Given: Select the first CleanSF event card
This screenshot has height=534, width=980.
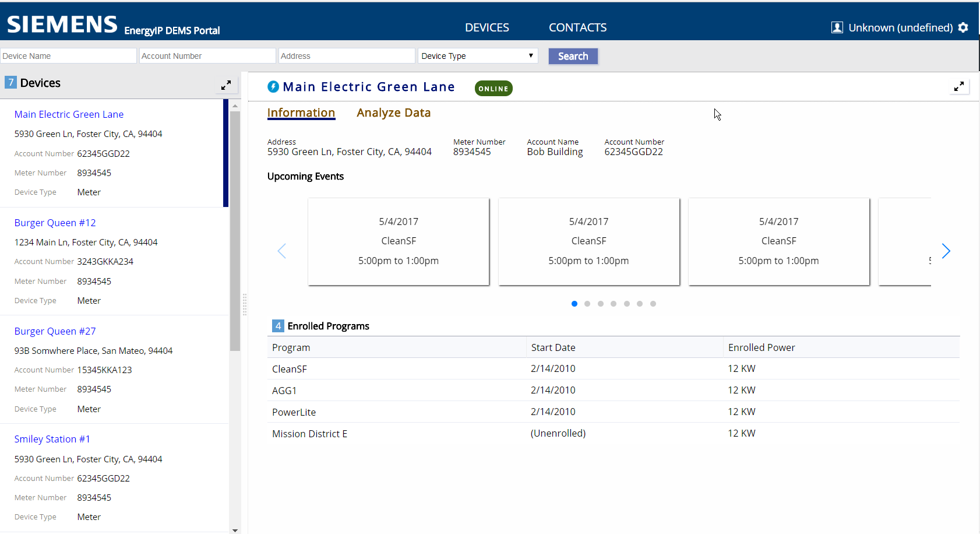Looking at the screenshot, I should [399, 241].
